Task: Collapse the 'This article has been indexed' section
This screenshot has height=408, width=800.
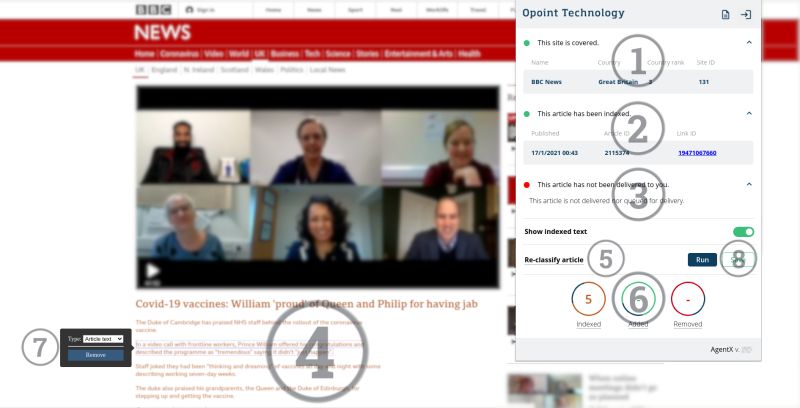Action: click(x=749, y=113)
